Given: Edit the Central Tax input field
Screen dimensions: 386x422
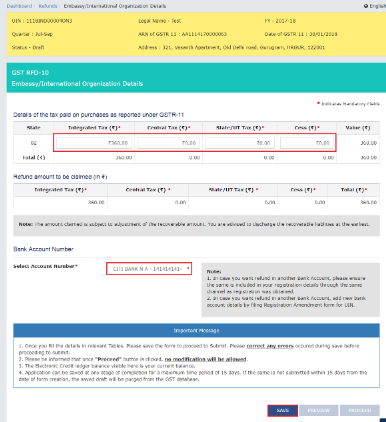Looking at the screenshot, I should (x=168, y=143).
